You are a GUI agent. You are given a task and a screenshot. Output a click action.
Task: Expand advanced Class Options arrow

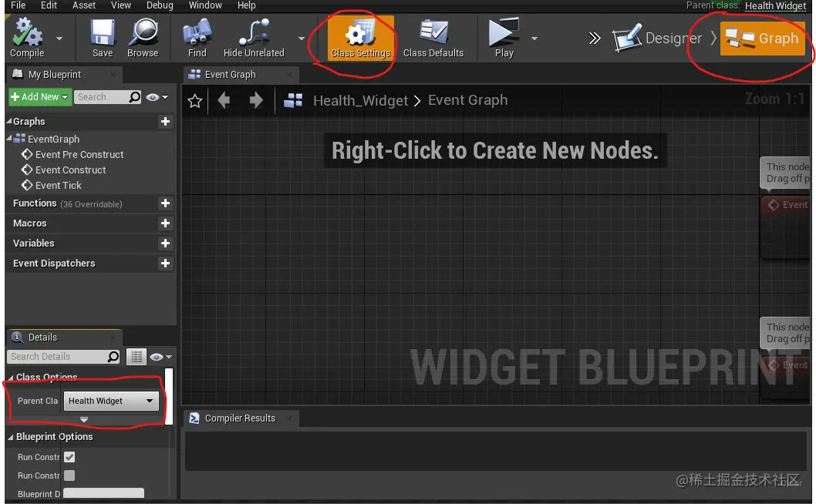pyautogui.click(x=84, y=419)
